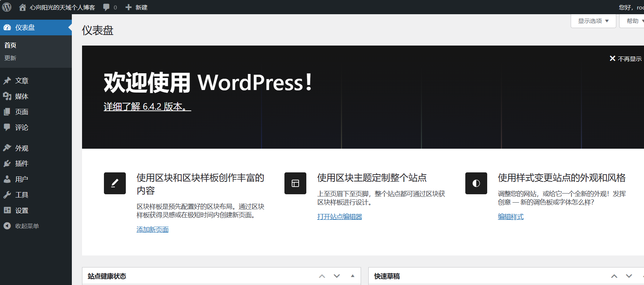Viewport: 644px width, 285px height.
Task: Visit the site 心向阳光的天域个人博客
Action: click(x=62, y=7)
